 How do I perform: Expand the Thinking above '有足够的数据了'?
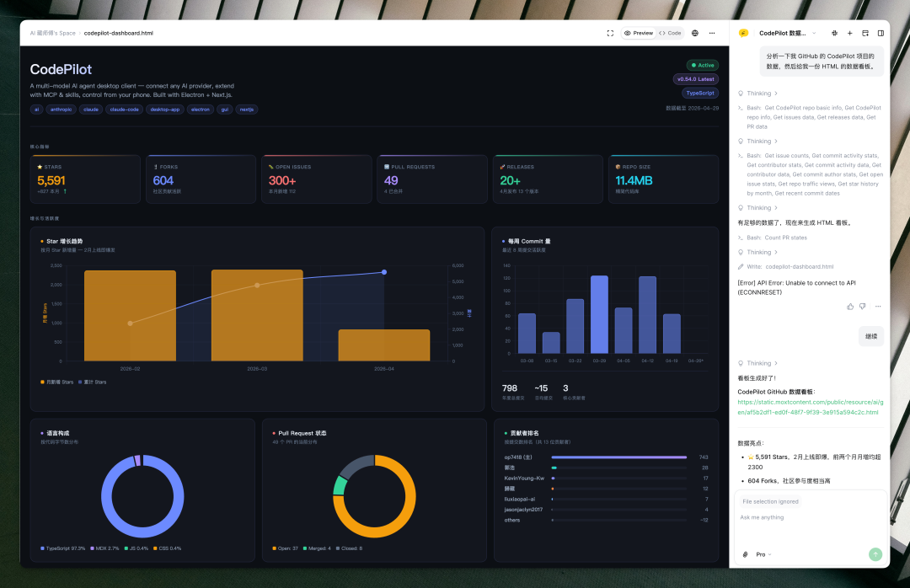tap(758, 208)
